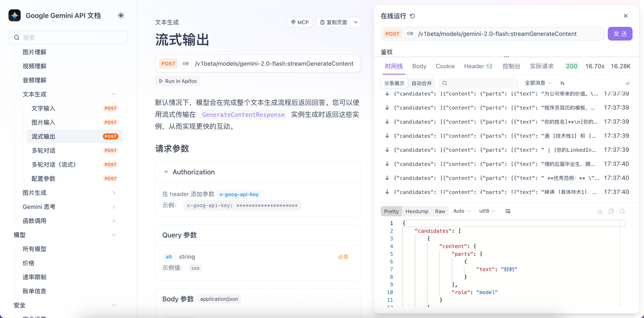Switch to the Body tab
The height and width of the screenshot is (318, 644).
point(419,66)
